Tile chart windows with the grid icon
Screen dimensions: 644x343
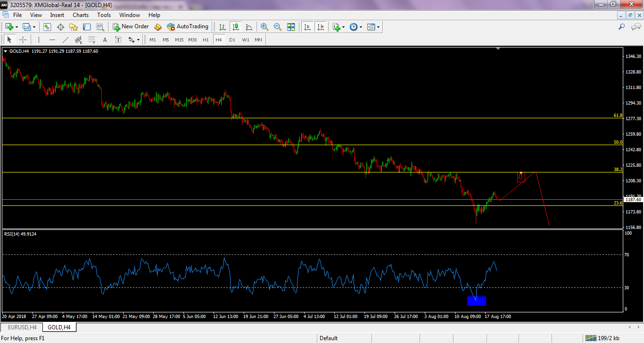(291, 27)
